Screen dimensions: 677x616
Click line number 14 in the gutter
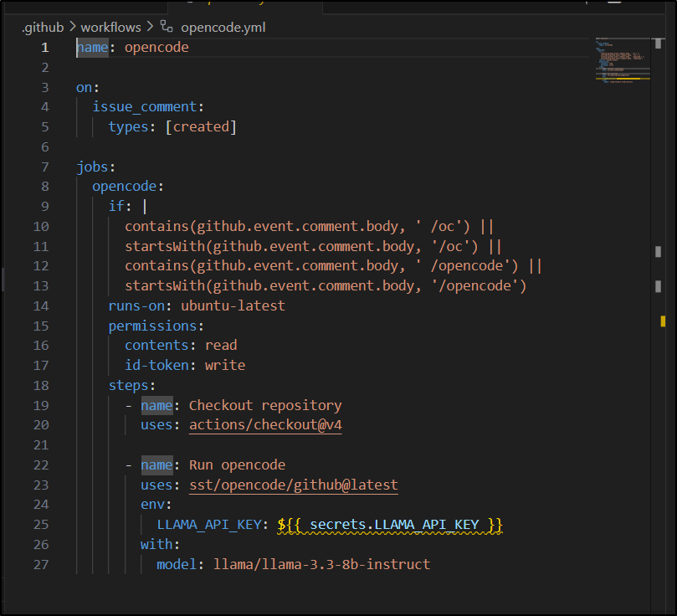coord(41,306)
